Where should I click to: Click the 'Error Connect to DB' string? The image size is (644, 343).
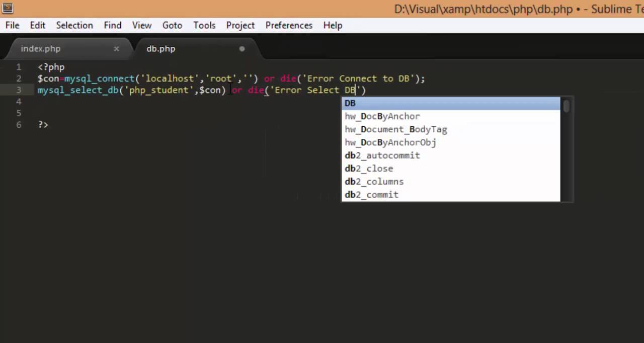(x=358, y=78)
